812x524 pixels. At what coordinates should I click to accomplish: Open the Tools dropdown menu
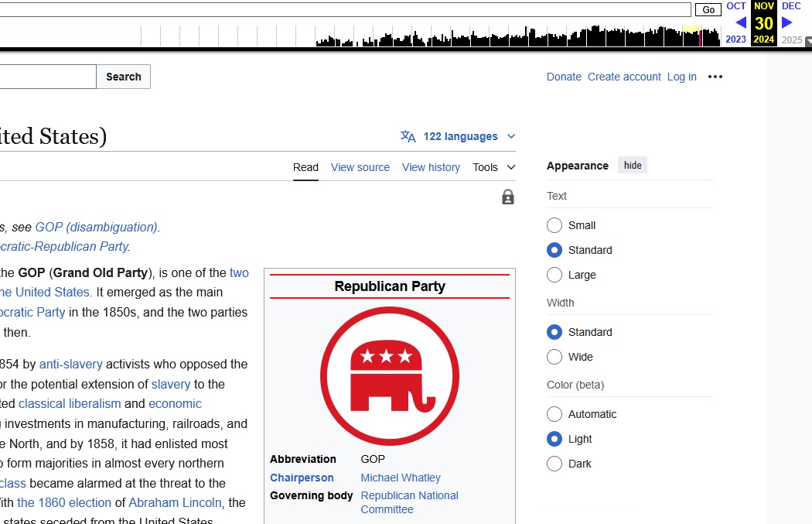click(x=493, y=167)
